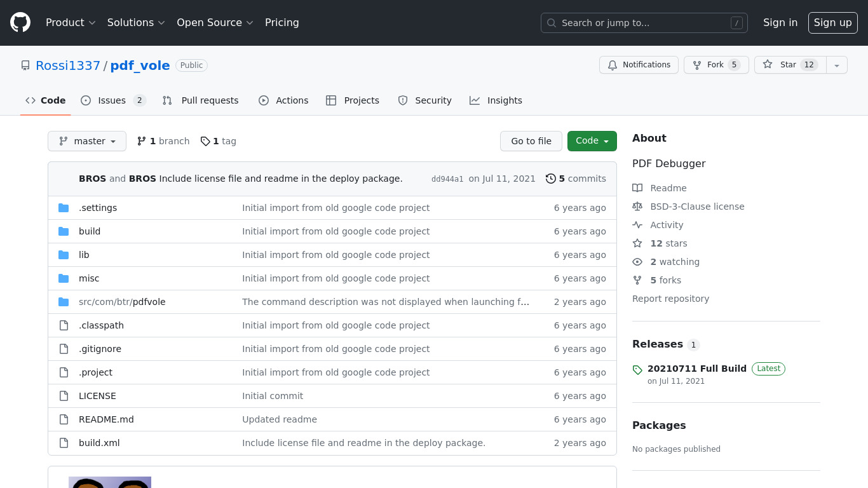Focus the Search or jump to field
The image size is (868, 488).
coord(644,23)
